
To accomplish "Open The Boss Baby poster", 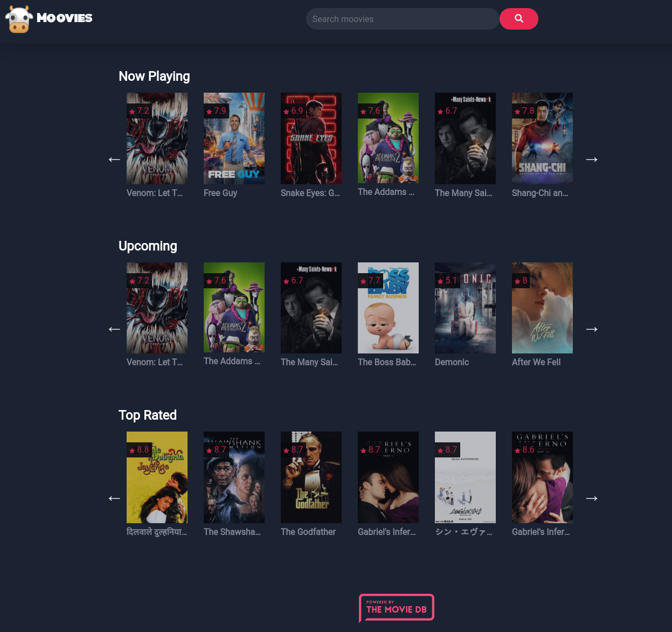I will (388, 308).
